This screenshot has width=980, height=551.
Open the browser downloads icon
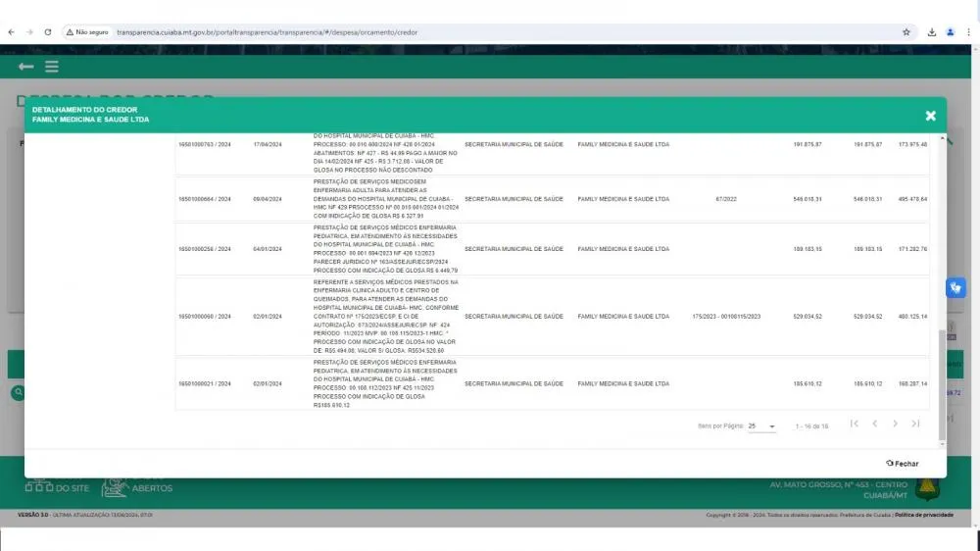click(932, 32)
